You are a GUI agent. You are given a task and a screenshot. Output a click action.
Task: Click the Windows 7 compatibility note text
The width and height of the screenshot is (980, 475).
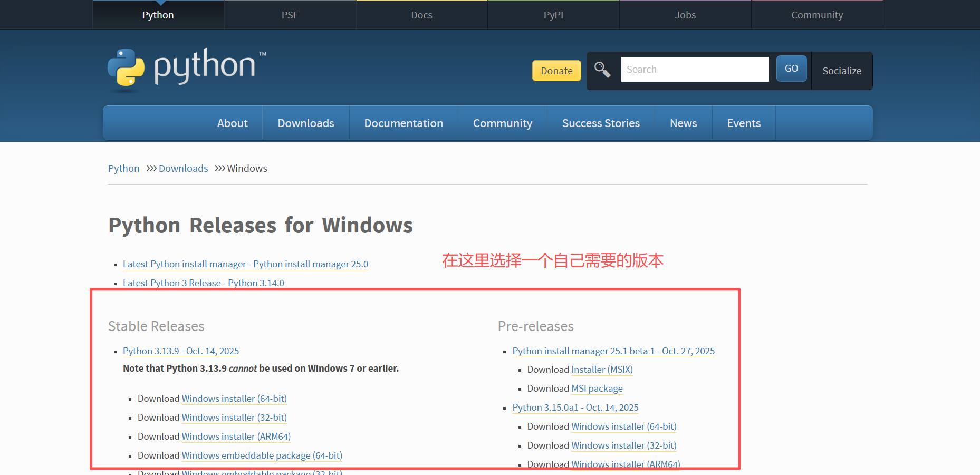coord(261,369)
